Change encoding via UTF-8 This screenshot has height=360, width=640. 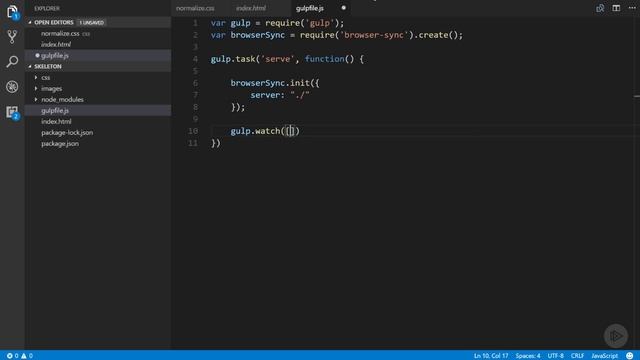pos(556,356)
